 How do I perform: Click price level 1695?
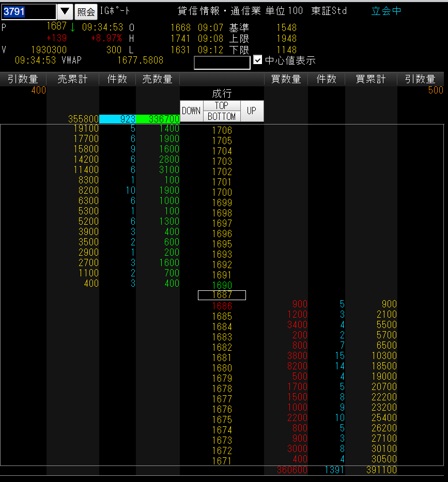(222, 244)
